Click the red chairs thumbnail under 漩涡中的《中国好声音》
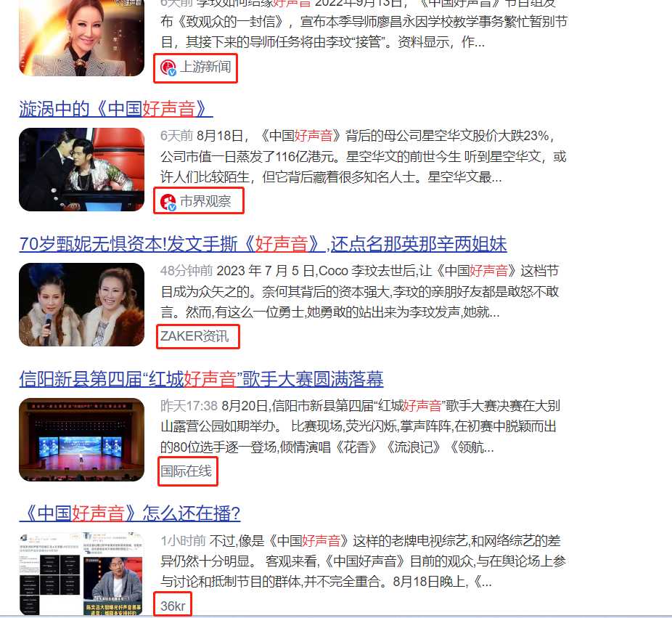672x618 pixels. 81,169
